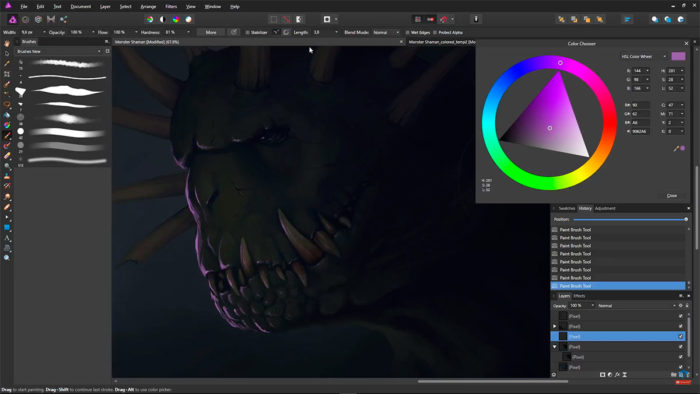This screenshot has width=700, height=394.
Task: Click the purple color swatch in the Color Chooser
Action: pyautogui.click(x=678, y=56)
